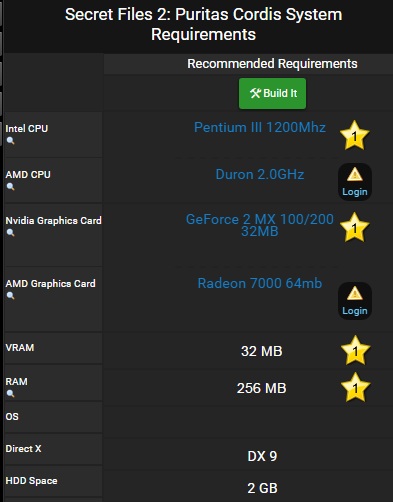Click magnifier icon under AMD Graphics Card
The image size is (393, 502).
coord(11,296)
